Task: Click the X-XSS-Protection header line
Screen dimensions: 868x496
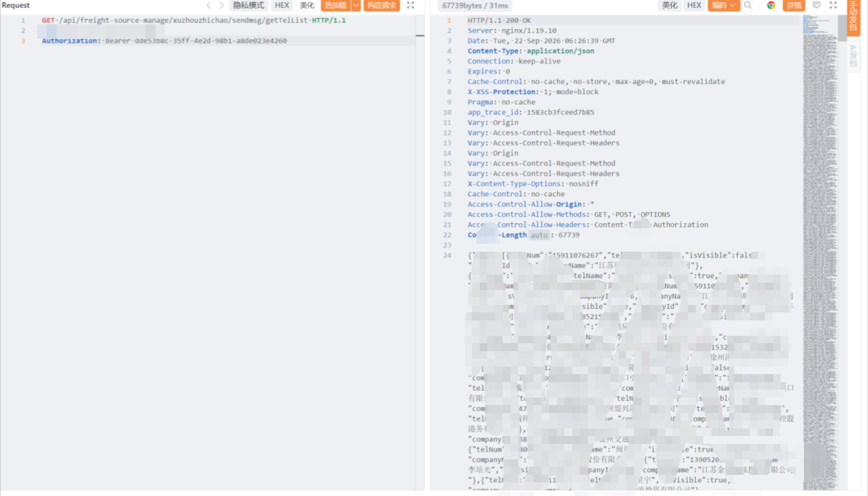Action: [533, 92]
